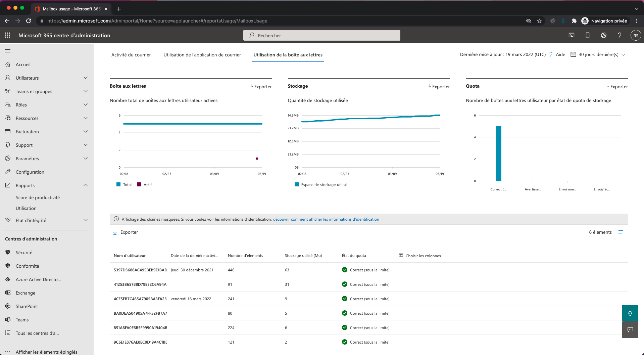The width and height of the screenshot is (644, 355).
Task: Click the Correct bar in Quota chart
Action: pyautogui.click(x=499, y=153)
